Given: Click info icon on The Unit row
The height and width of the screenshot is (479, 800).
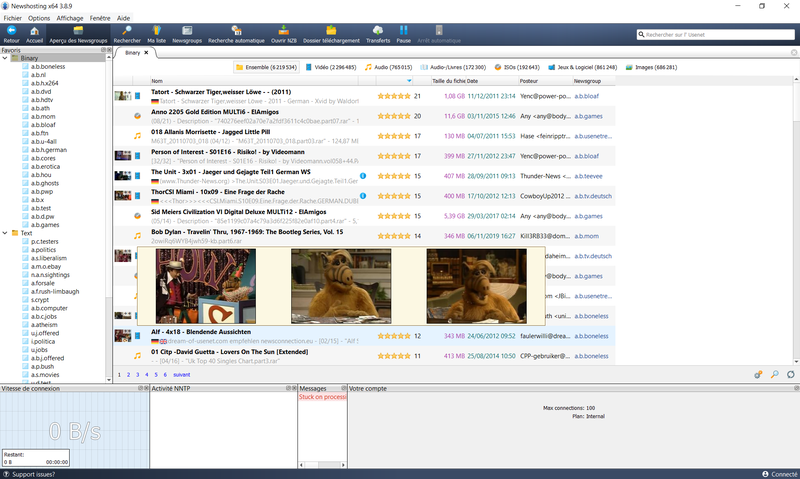Looking at the screenshot, I should coord(363,176).
